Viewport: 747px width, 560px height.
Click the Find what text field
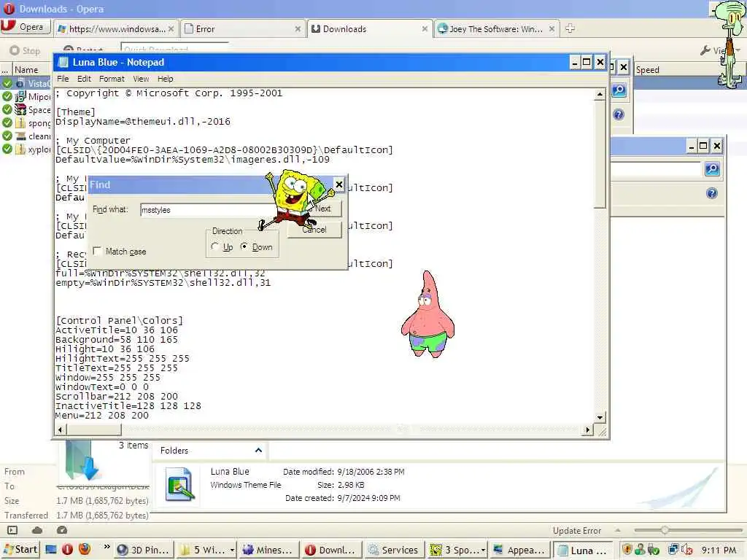207,210
